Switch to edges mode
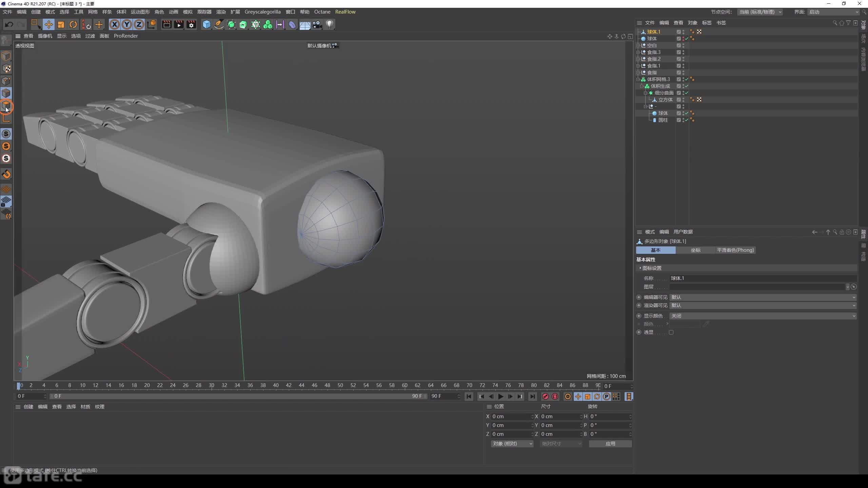The width and height of the screenshot is (868, 488). [x=6, y=93]
